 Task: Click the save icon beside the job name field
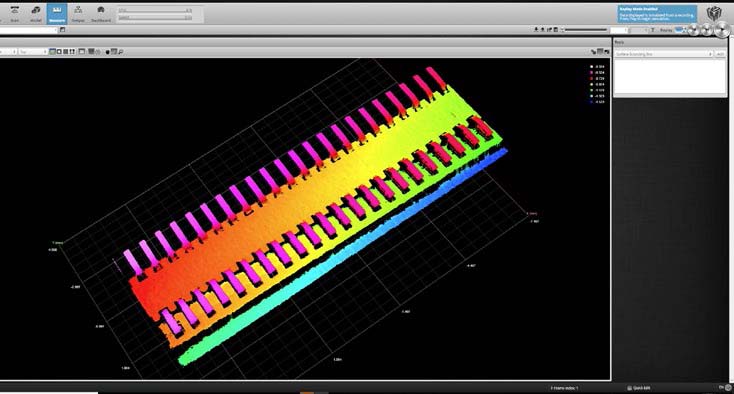62,30
